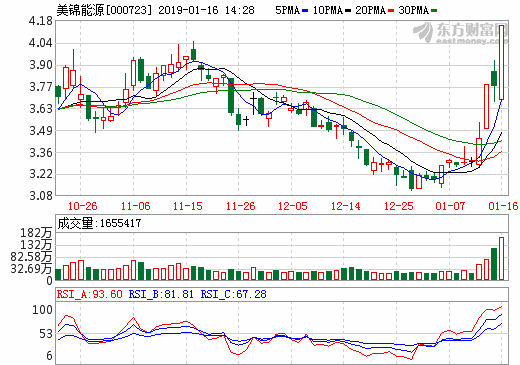Screen dimensions: 520x365
Task: Click the RSI axis label 53
Action: pos(46,334)
